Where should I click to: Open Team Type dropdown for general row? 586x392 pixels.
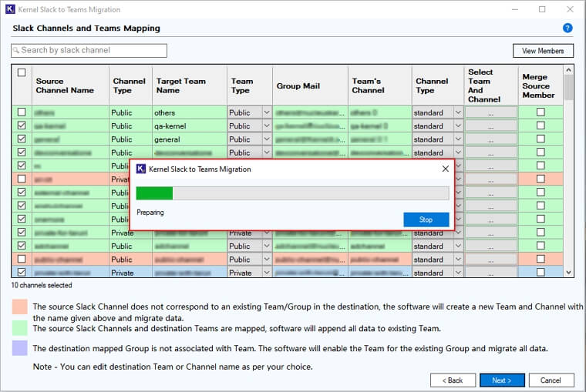(x=267, y=139)
